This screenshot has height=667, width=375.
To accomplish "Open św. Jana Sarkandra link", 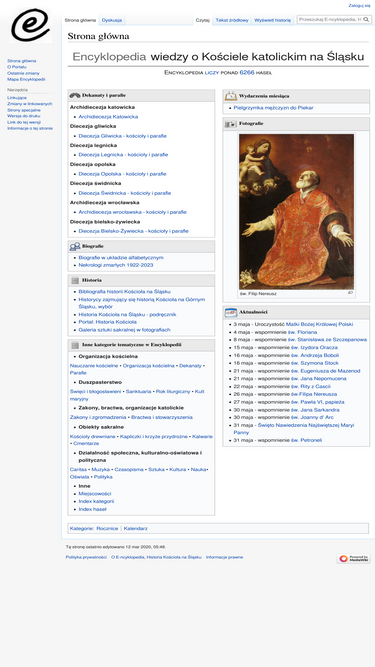I will [x=315, y=410].
